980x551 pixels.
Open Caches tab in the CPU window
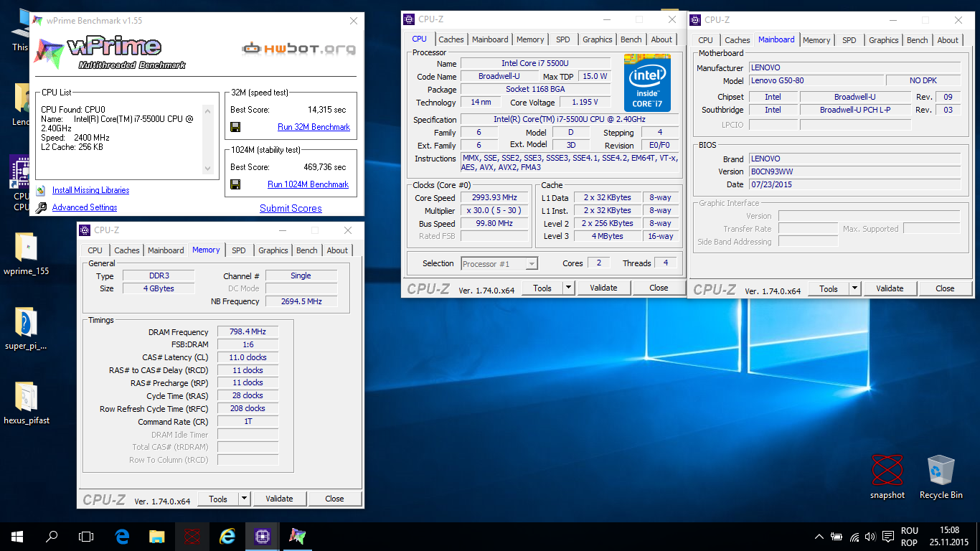click(x=451, y=39)
